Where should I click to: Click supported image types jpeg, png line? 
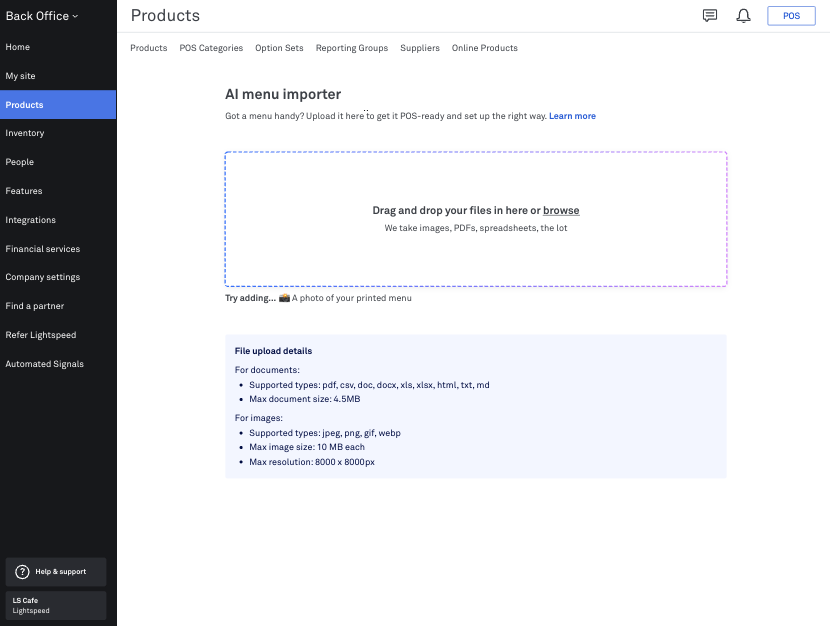coord(324,433)
